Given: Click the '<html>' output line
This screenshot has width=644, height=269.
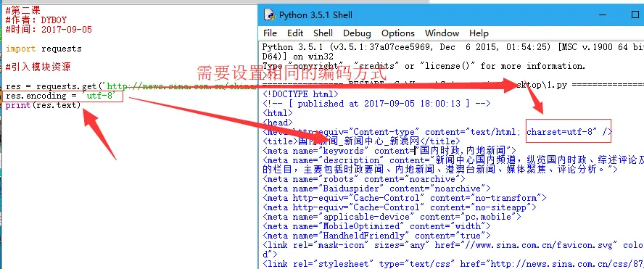Looking at the screenshot, I should click(278, 113).
